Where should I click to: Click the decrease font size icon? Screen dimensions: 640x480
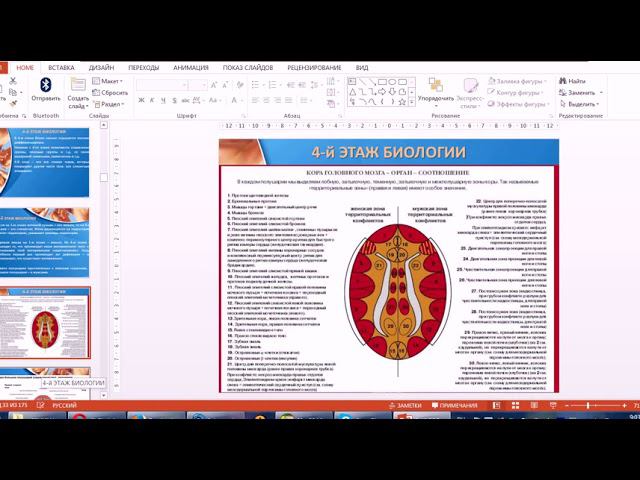(x=225, y=85)
